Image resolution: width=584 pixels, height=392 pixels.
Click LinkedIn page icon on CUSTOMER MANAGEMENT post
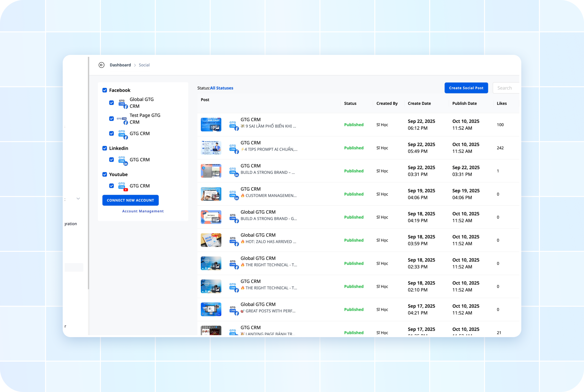point(234,195)
